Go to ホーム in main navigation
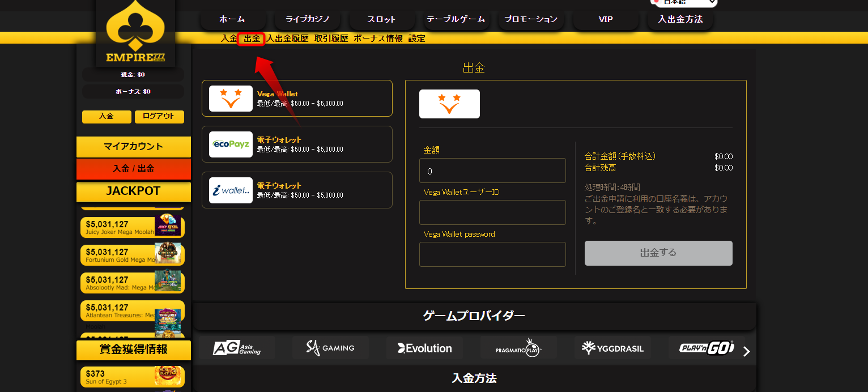 pos(232,19)
